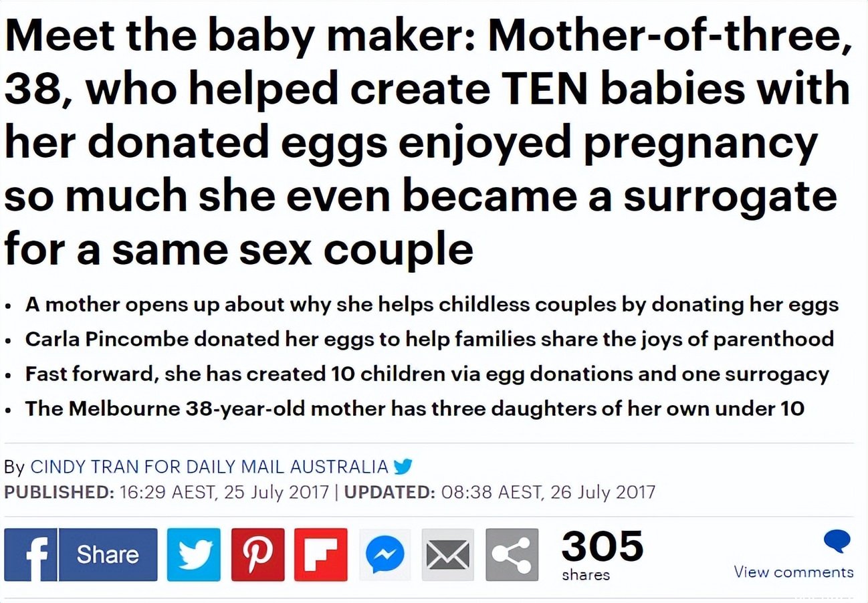
Task: Open the generic share options icon
Action: point(512,555)
